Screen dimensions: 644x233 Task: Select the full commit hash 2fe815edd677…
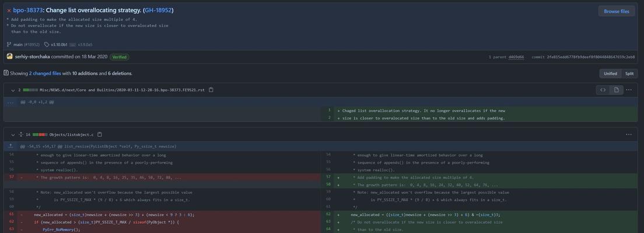pos(590,57)
